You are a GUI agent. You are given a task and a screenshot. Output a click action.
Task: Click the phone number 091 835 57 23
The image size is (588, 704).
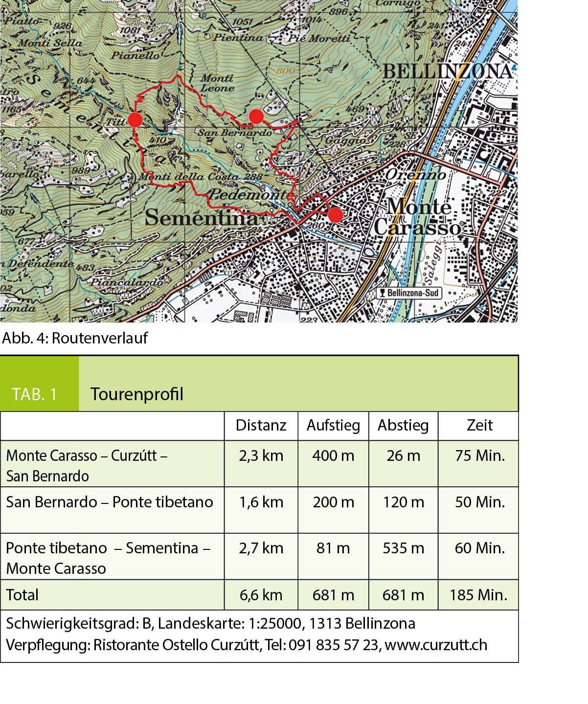tap(333, 645)
